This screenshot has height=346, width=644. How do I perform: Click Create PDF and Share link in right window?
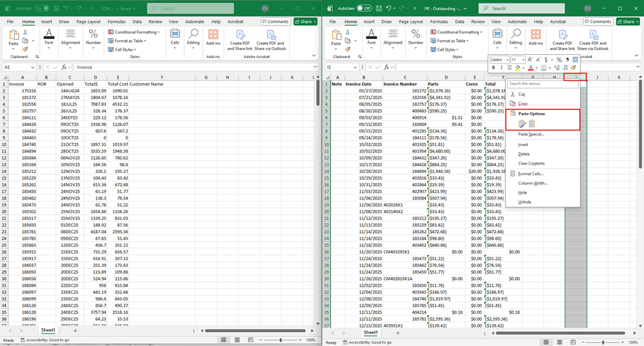[562, 40]
